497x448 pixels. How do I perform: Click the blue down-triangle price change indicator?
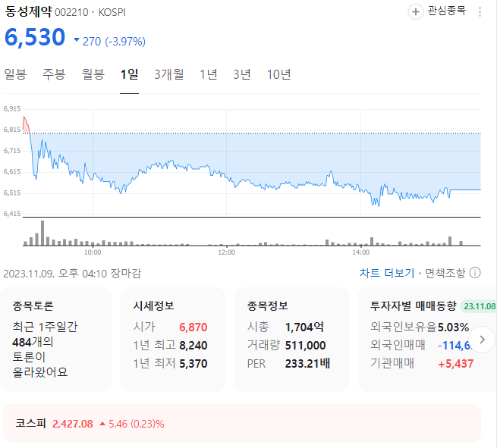point(77,40)
